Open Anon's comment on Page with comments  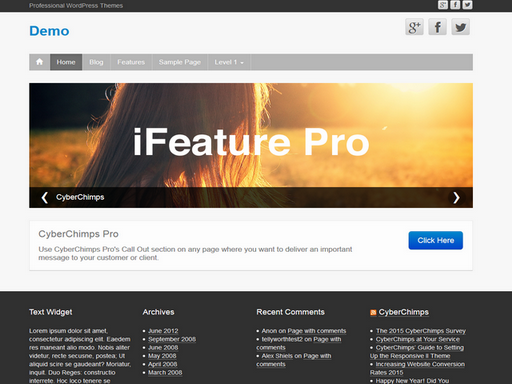coord(317,331)
